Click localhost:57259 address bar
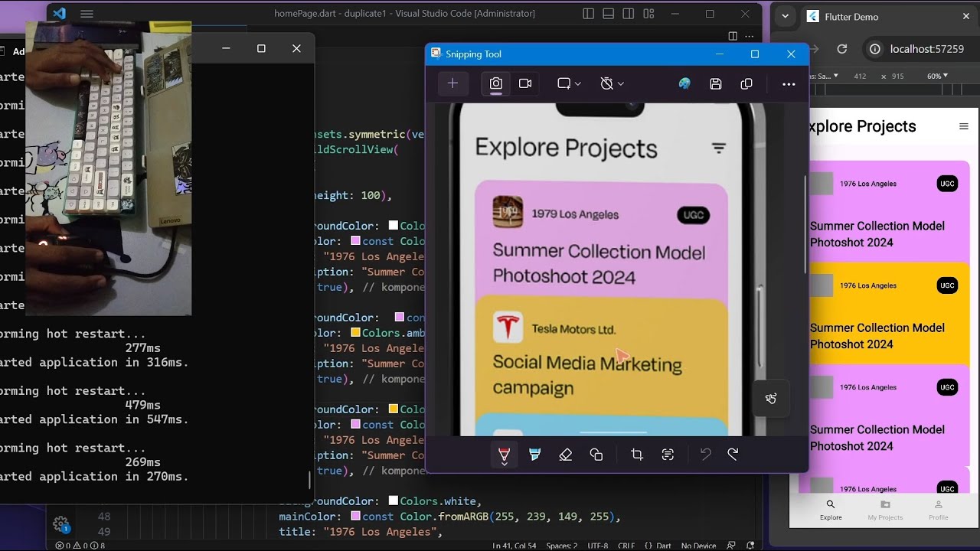 click(926, 49)
